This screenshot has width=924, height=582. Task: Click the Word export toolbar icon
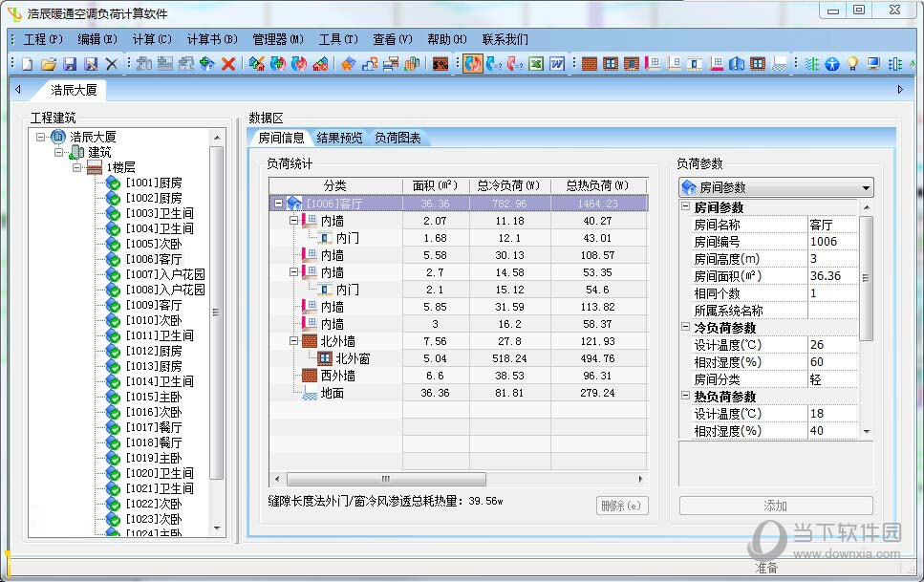(557, 64)
